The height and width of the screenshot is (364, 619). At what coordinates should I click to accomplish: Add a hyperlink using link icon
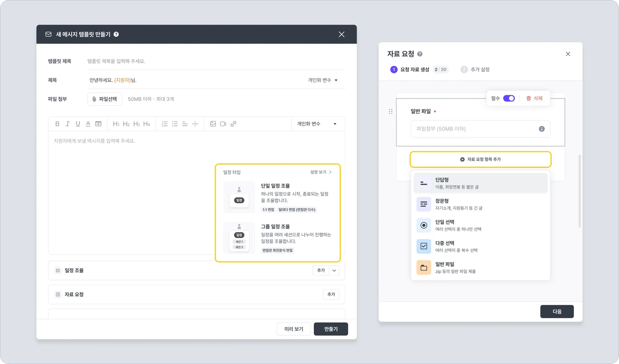[233, 124]
